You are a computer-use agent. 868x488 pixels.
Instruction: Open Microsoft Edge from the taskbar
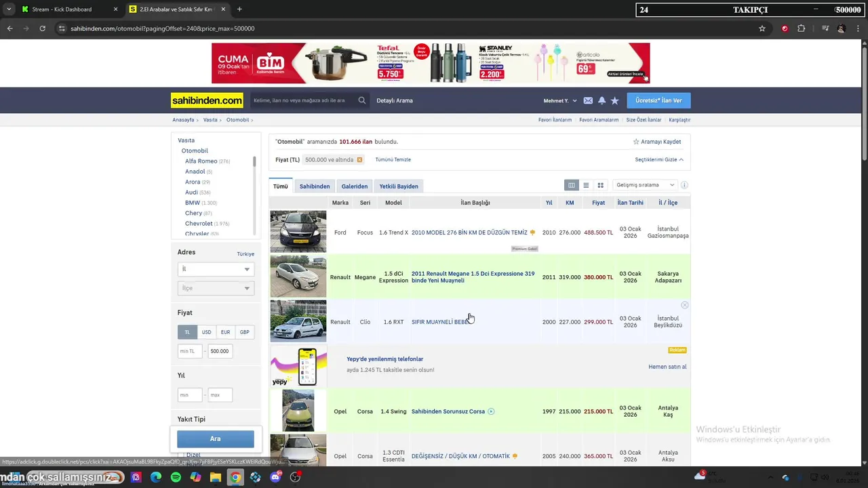(x=156, y=477)
